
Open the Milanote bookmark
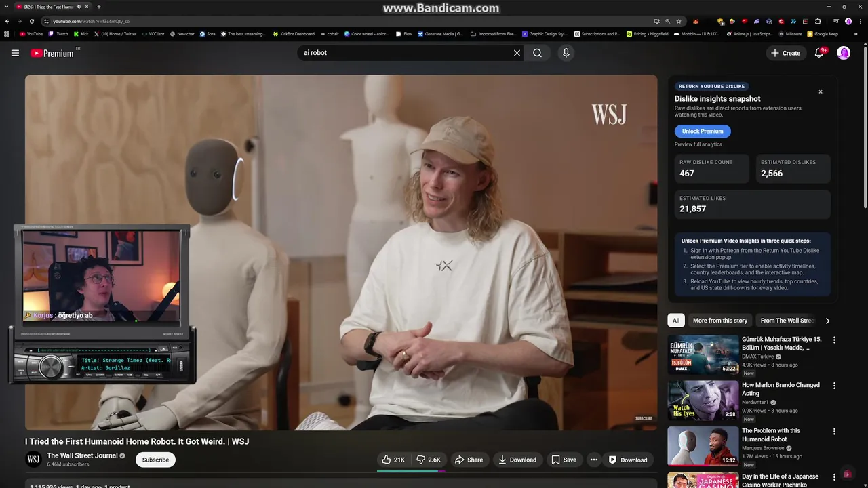(790, 33)
